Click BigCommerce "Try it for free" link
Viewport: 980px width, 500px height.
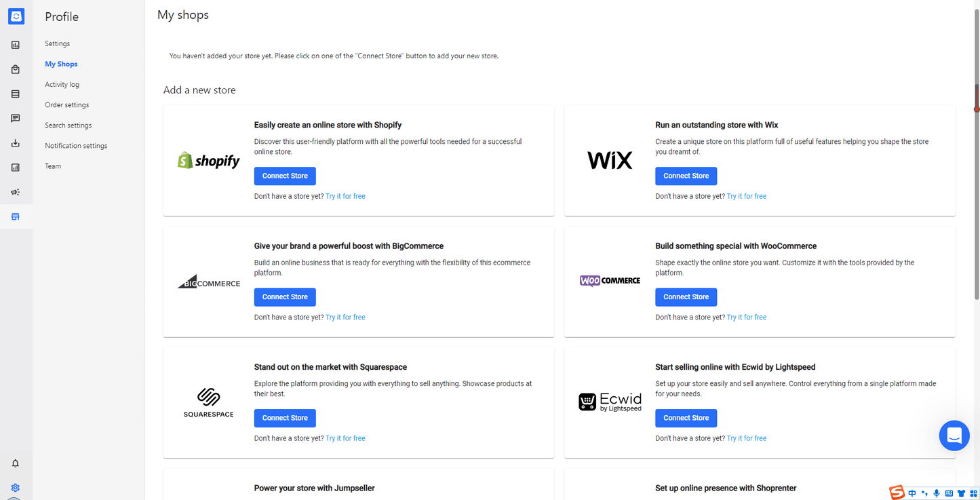345,317
